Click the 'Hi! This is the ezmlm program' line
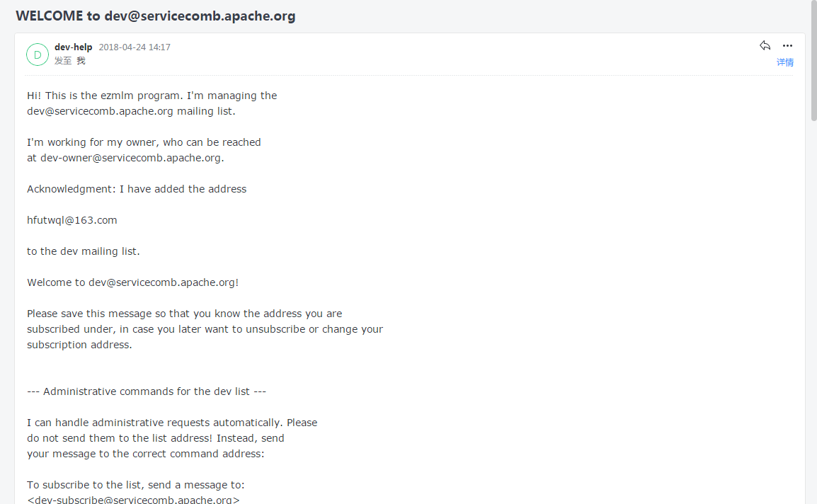The height and width of the screenshot is (504, 817). (x=152, y=96)
